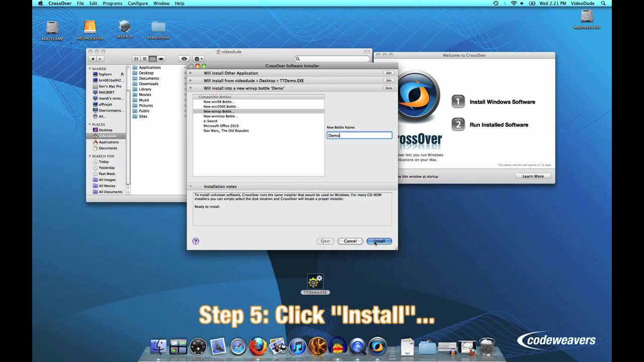Select the BOOTCAMP drive on the desktop
This screenshot has height=362, width=644.
52,30
